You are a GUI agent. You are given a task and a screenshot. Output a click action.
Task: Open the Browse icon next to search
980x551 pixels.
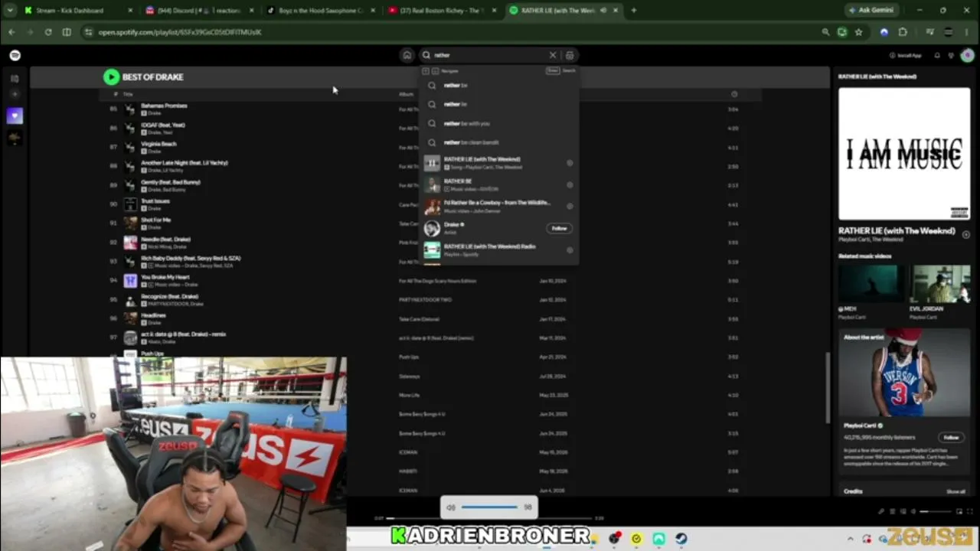click(570, 55)
